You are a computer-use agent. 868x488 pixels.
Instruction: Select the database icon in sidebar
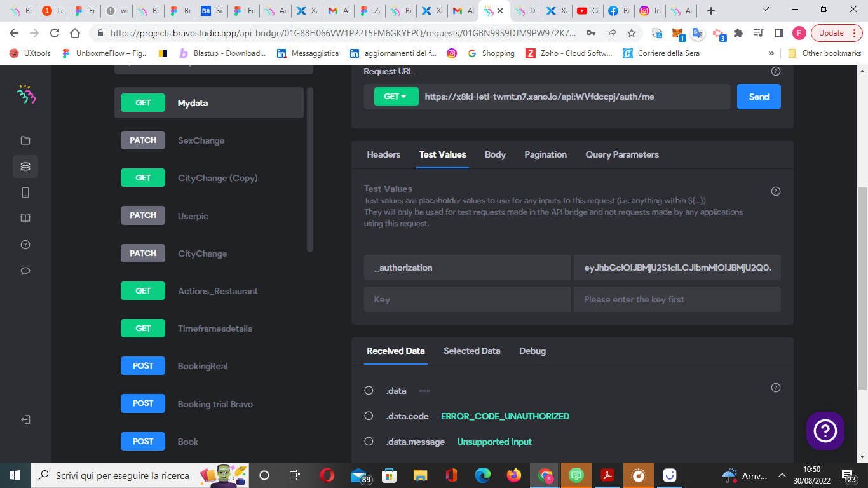(25, 166)
